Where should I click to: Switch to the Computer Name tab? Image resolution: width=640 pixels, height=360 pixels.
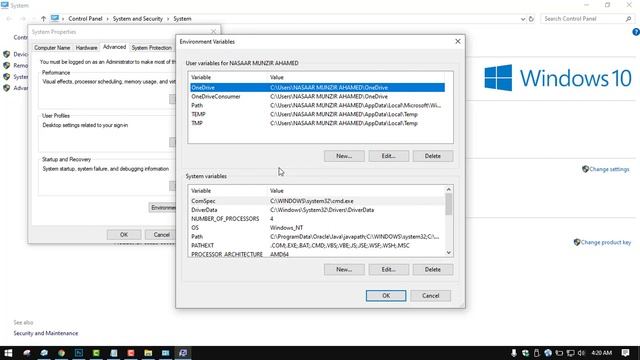(x=52, y=48)
